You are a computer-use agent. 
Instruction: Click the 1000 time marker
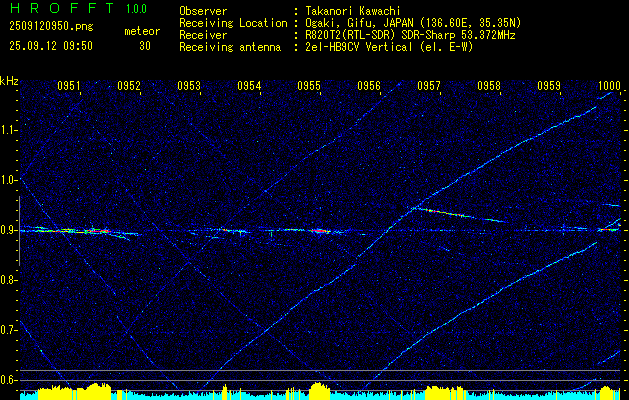pyautogui.click(x=609, y=85)
